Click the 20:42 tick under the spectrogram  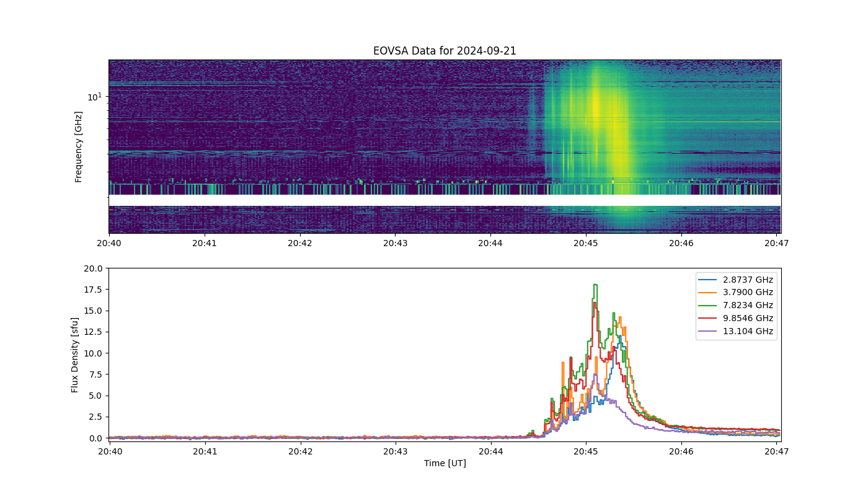tap(299, 244)
